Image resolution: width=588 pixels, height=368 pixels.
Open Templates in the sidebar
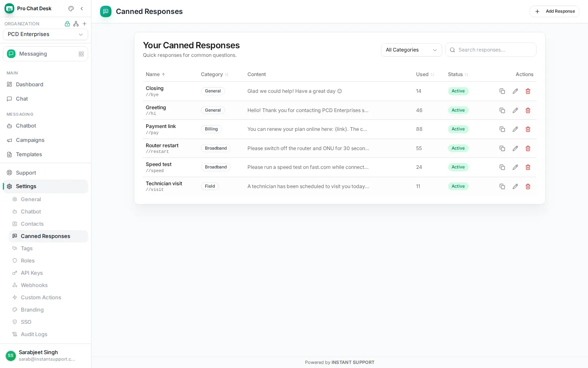click(45, 155)
